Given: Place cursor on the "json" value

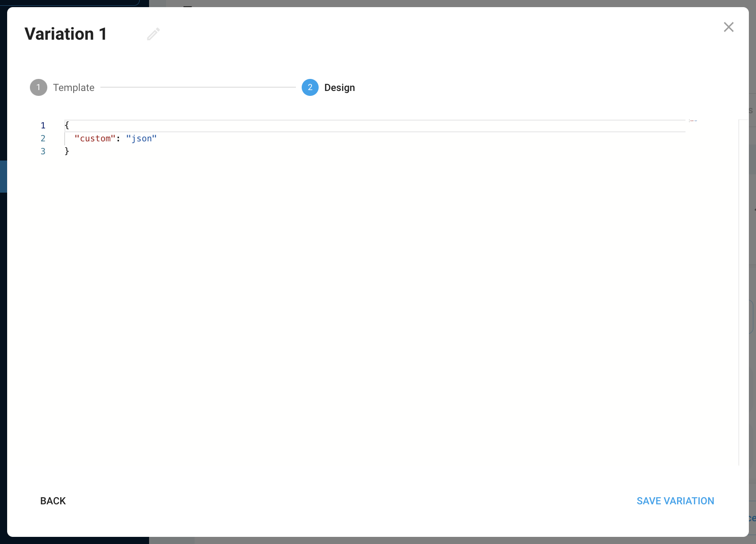Looking at the screenshot, I should (141, 138).
